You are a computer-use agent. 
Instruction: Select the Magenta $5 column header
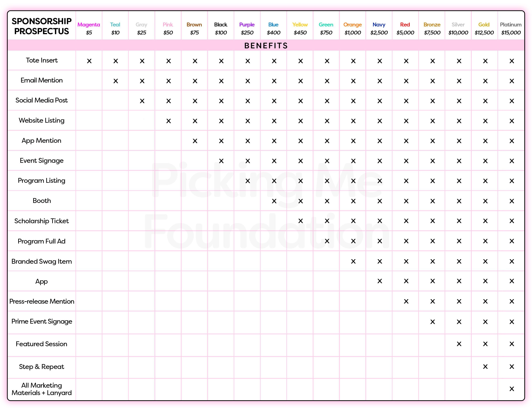(89, 28)
